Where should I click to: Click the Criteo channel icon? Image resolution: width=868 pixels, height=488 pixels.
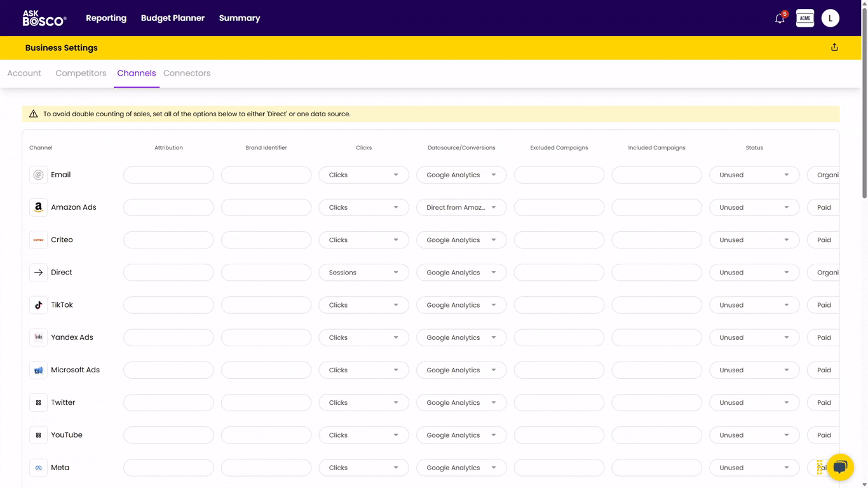tap(38, 240)
